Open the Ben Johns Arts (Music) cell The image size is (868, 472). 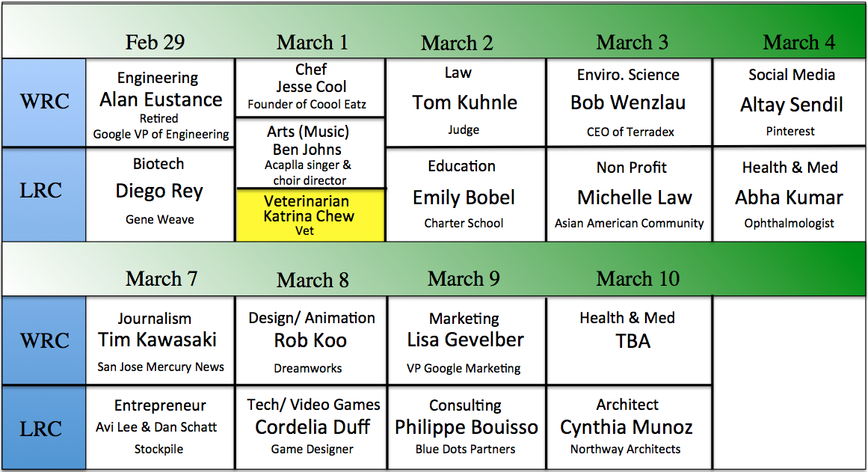coord(310,153)
